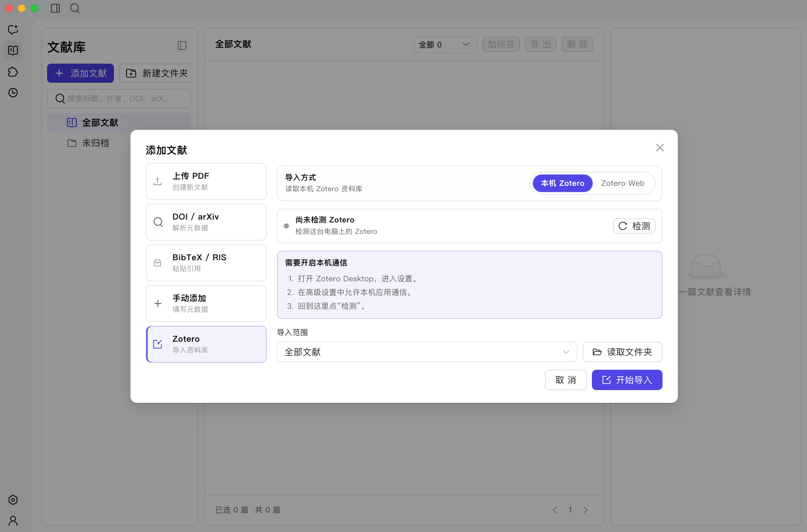Open the plugins puzzle icon in sidebar
This screenshot has height=532, width=807.
[13, 72]
